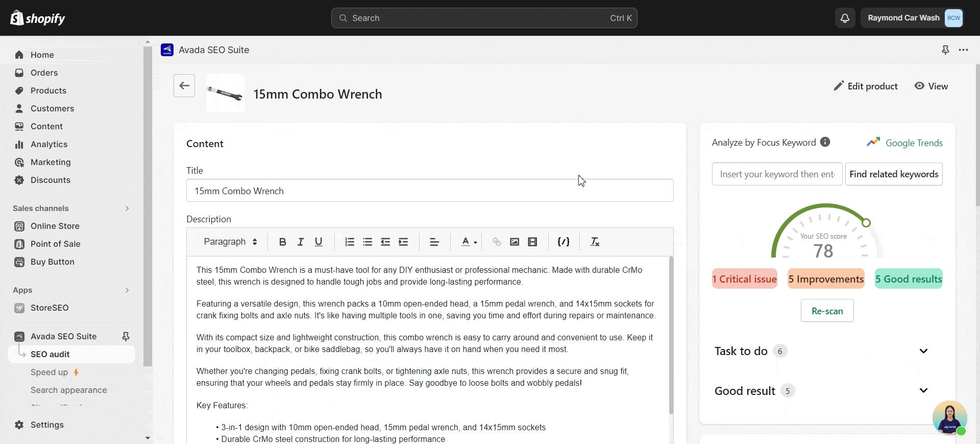
Task: Insert a bulleted list
Action: [x=367, y=242]
